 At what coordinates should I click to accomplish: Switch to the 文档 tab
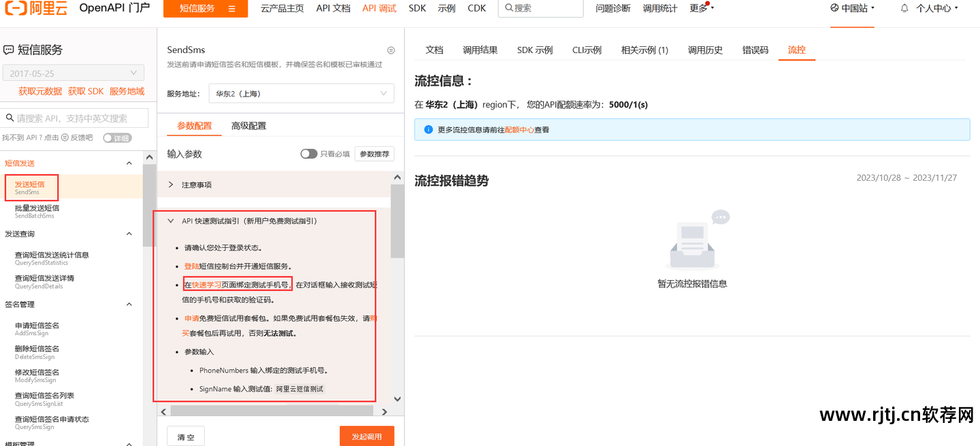[434, 50]
